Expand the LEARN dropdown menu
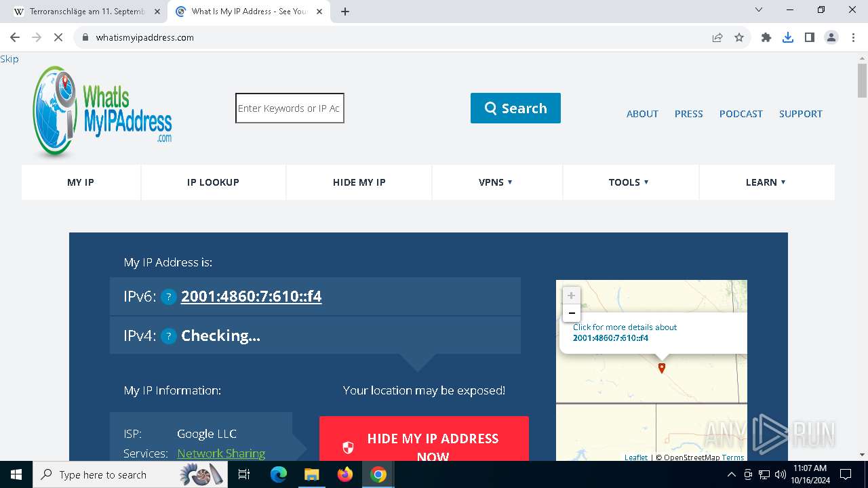Screen dimensions: 868x488 tap(766, 182)
